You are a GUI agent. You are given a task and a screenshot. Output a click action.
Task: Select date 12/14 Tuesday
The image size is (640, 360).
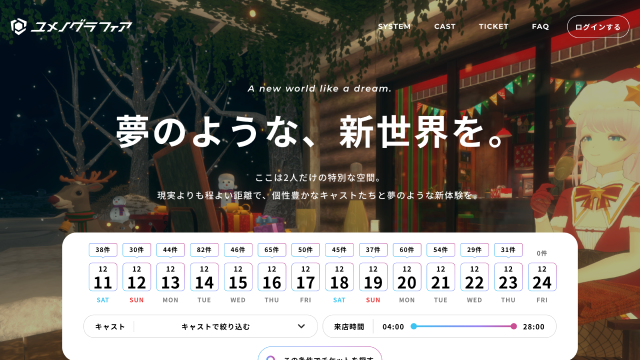coord(204,277)
